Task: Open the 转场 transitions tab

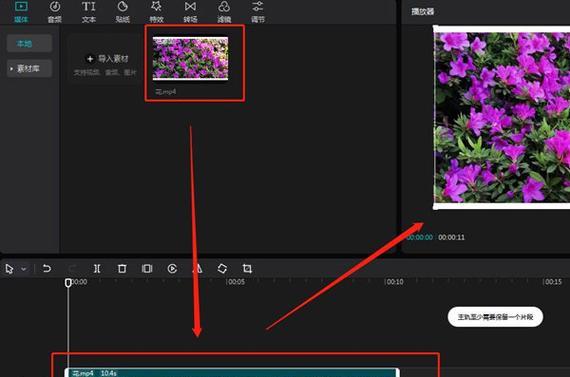Action: click(190, 12)
